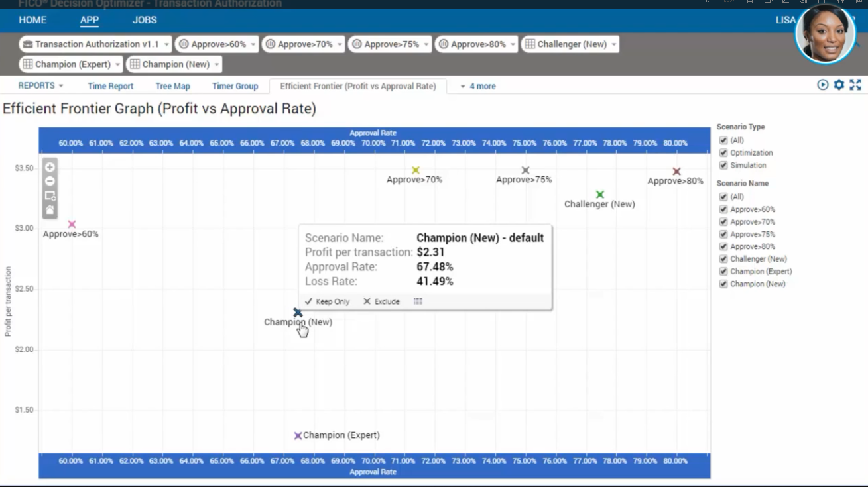The image size is (868, 487).
Task: Switch to Time Report tab
Action: (111, 87)
